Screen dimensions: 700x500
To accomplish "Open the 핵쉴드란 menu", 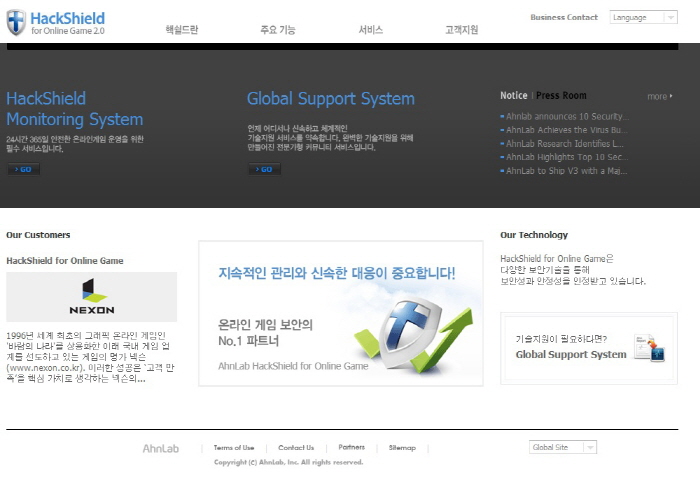I will [182, 30].
